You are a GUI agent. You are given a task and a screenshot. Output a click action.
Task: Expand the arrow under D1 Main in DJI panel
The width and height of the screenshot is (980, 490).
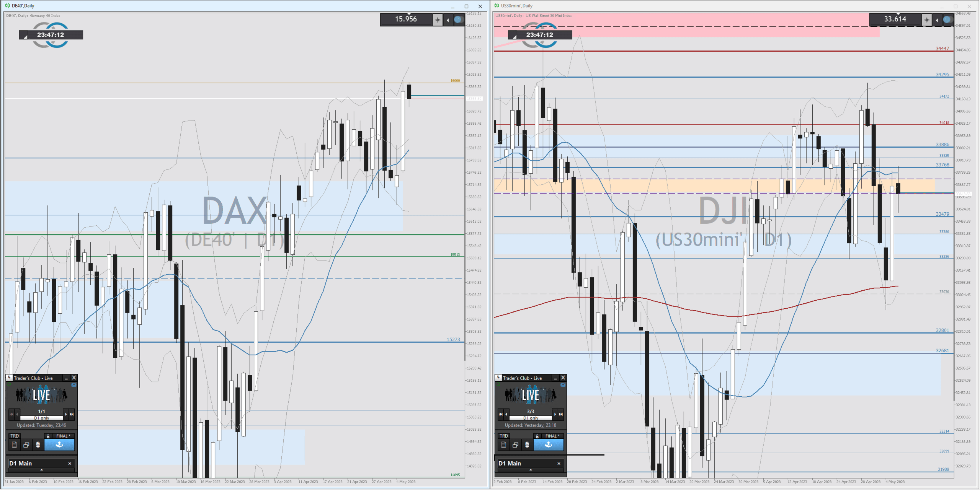tap(531, 470)
